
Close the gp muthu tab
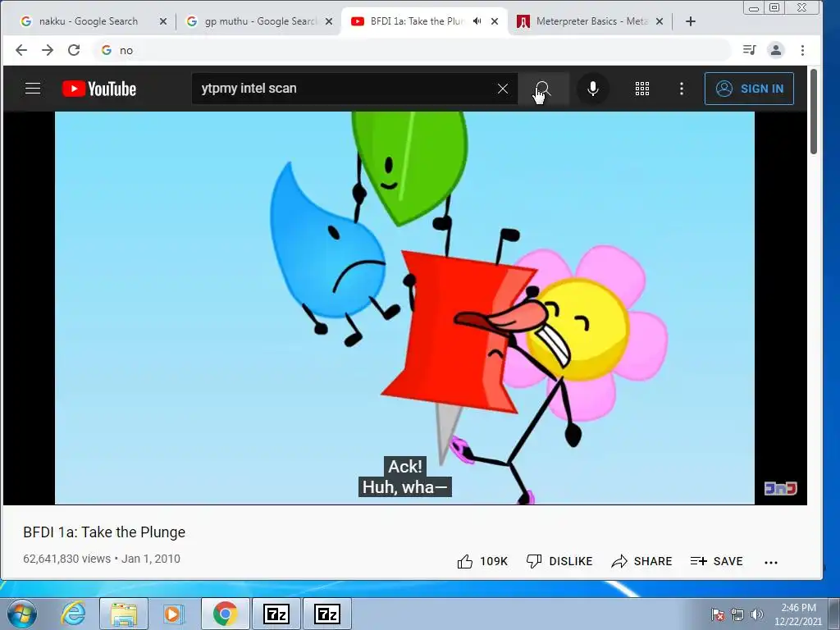(329, 21)
